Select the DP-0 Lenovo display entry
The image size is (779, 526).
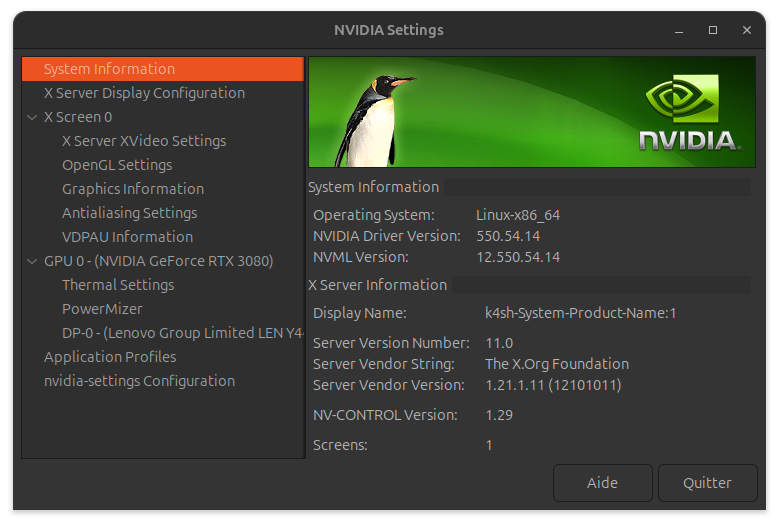[182, 333]
